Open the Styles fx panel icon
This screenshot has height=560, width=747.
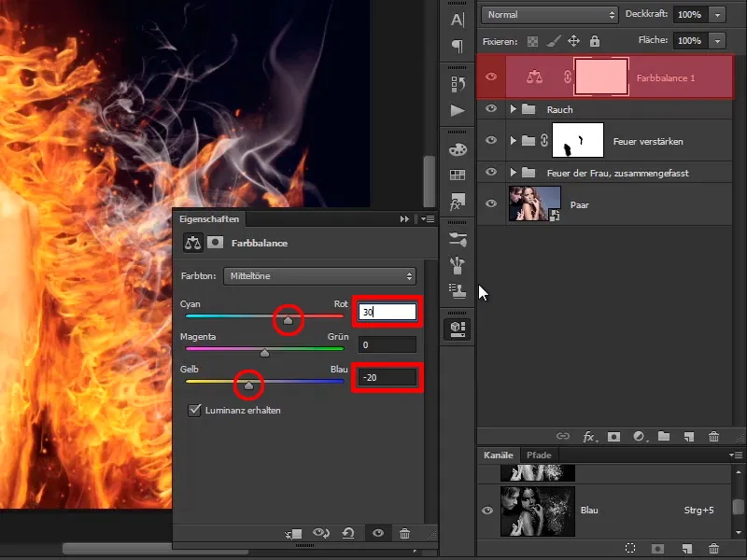(x=458, y=202)
